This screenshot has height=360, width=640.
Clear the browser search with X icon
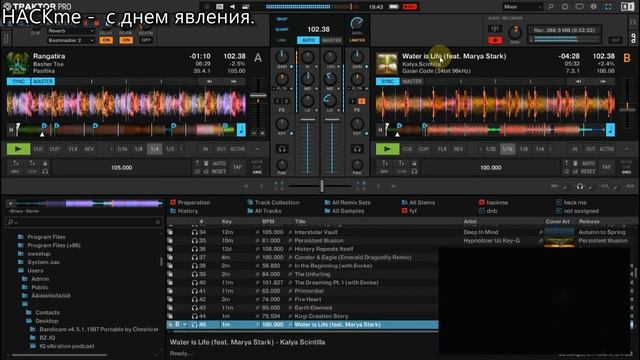pos(158,222)
